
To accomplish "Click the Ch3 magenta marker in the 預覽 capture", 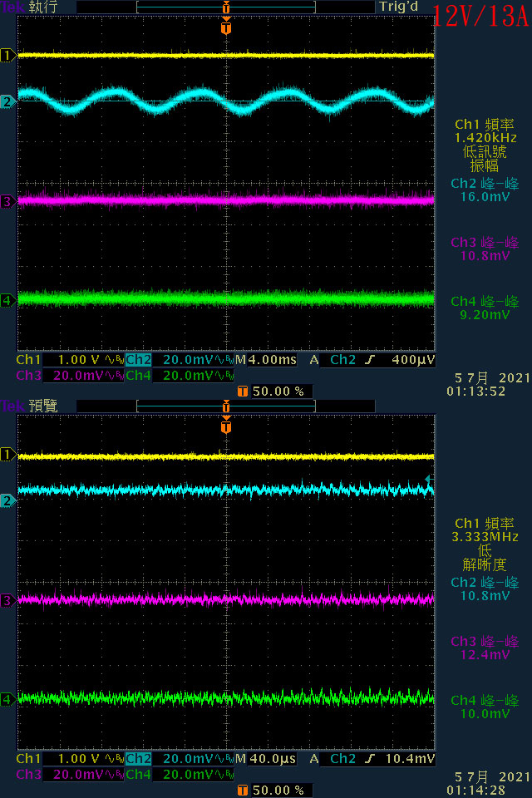I will click(x=7, y=600).
